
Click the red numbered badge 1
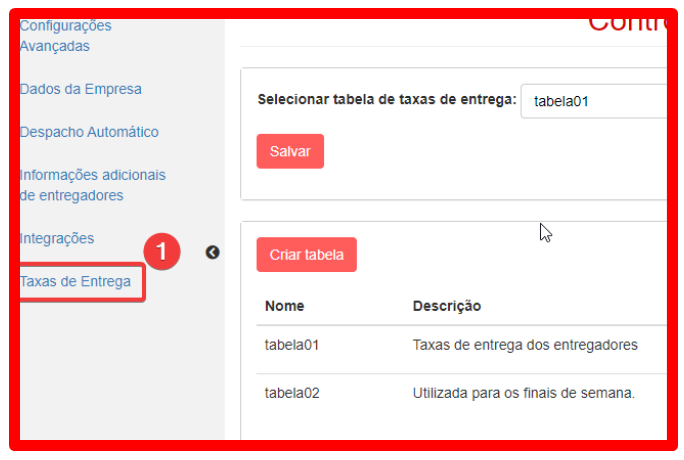click(162, 251)
